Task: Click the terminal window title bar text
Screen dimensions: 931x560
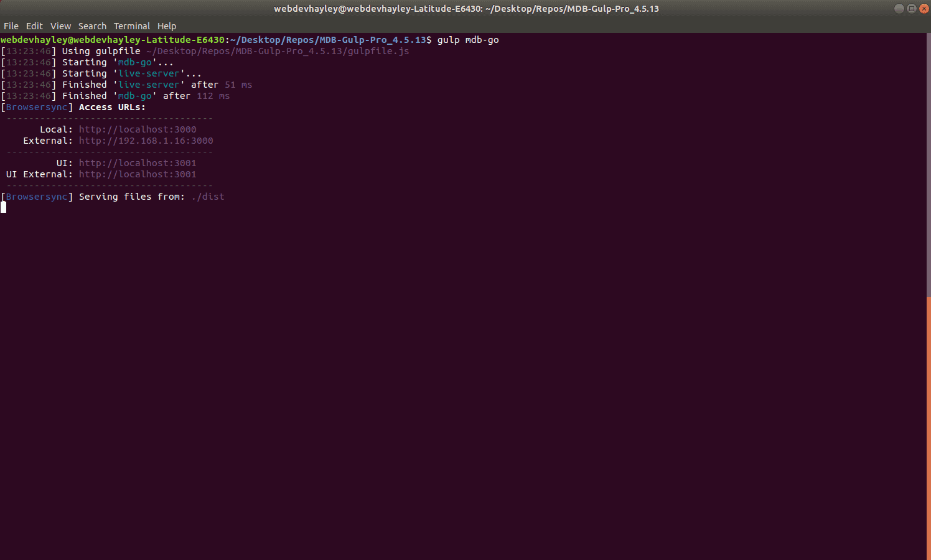Action: [466, 9]
